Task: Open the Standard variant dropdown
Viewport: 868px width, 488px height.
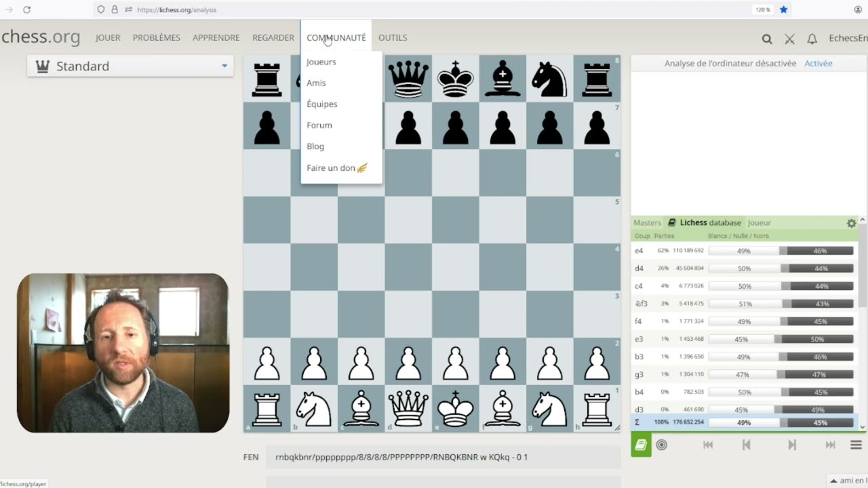Action: coord(130,66)
